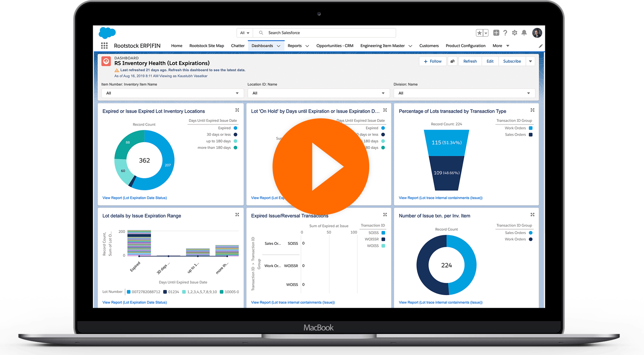Screen dimensions: 644x355
Task: Open the Engineering Item Master menu
Action: 385,45
